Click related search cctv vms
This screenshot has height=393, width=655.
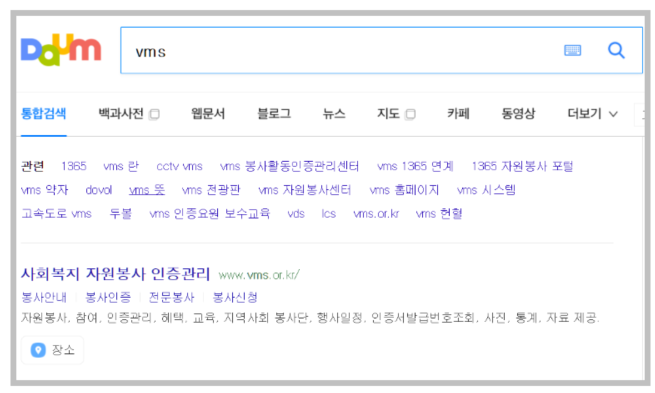tap(180, 166)
